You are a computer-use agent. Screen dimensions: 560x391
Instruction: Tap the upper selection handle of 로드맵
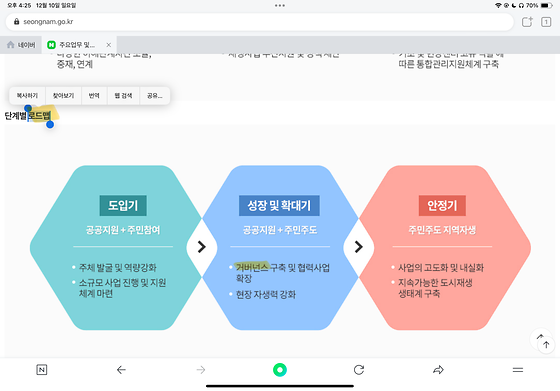coord(28,108)
